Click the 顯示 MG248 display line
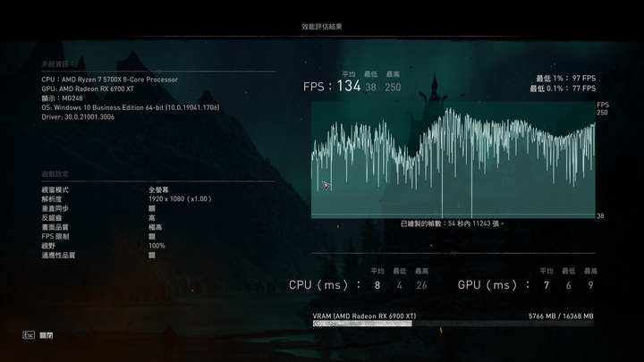The width and height of the screenshot is (644, 362). click(x=62, y=98)
